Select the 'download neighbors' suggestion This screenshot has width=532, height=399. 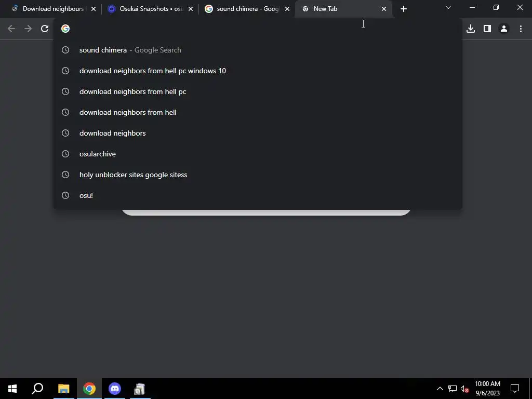(x=258, y=133)
